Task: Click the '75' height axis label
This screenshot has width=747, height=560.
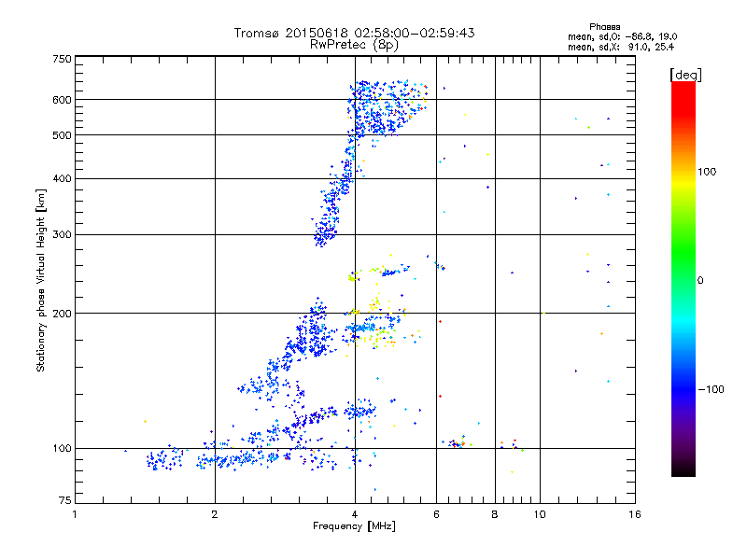Action: [x=65, y=500]
